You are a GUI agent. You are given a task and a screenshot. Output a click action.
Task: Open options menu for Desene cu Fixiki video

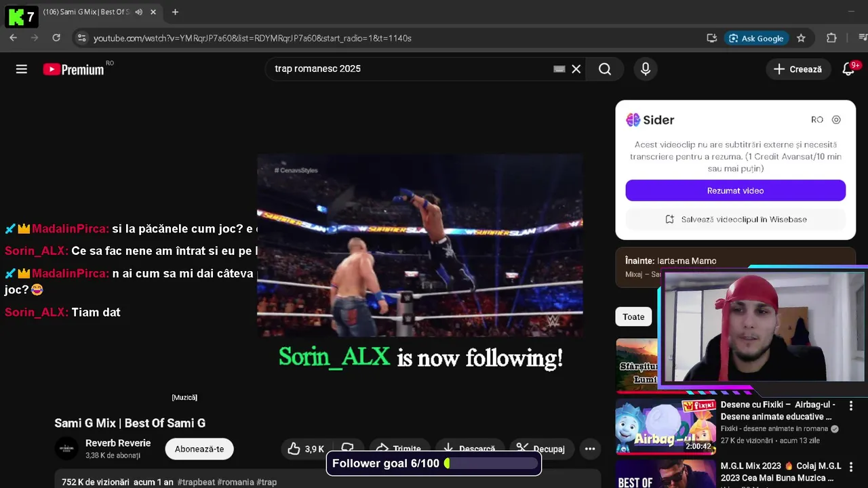(x=851, y=406)
